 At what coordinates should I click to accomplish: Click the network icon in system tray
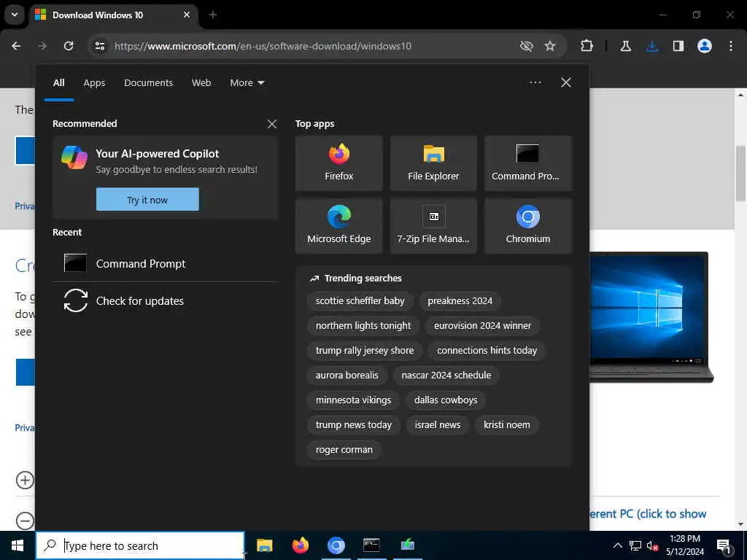click(x=635, y=545)
